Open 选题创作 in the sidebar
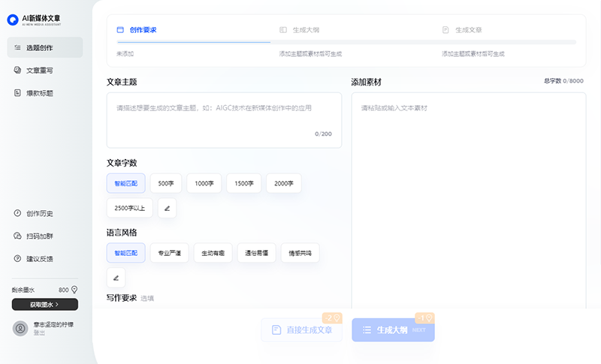This screenshot has height=364, width=601. 45,47
